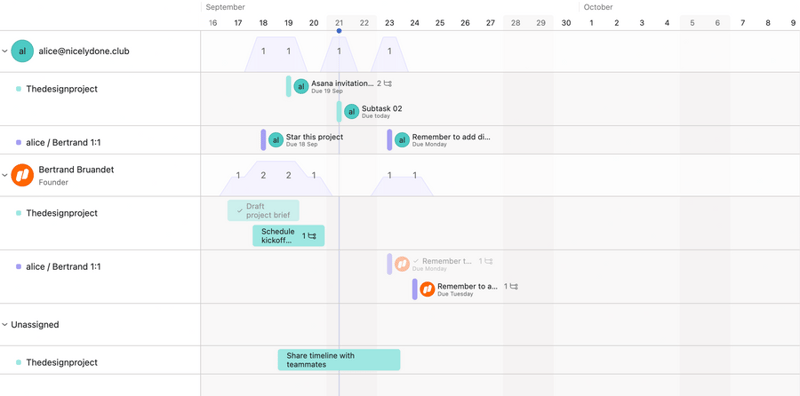Viewport: 800px width, 396px height.
Task: Select Thedesignproject under Bertrand Bruandet
Action: point(62,213)
